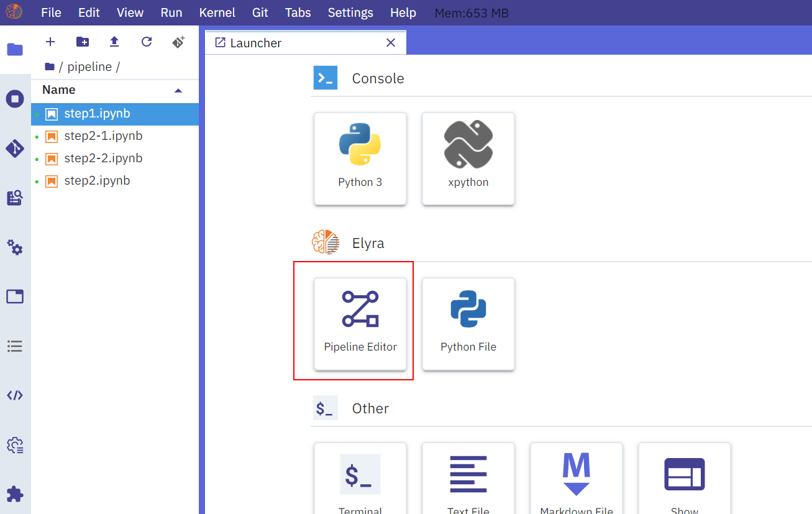Open the Git menu
This screenshot has height=514, width=812.
260,12
